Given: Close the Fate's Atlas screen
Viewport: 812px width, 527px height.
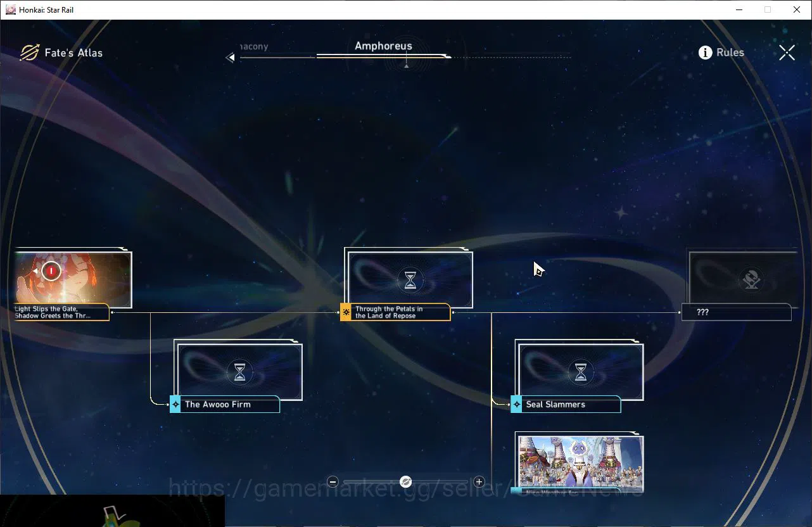Looking at the screenshot, I should pyautogui.click(x=787, y=53).
